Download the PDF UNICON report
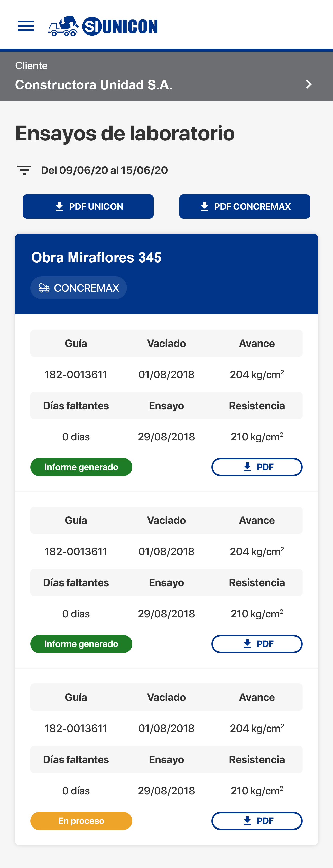The width and height of the screenshot is (333, 868). [88, 207]
